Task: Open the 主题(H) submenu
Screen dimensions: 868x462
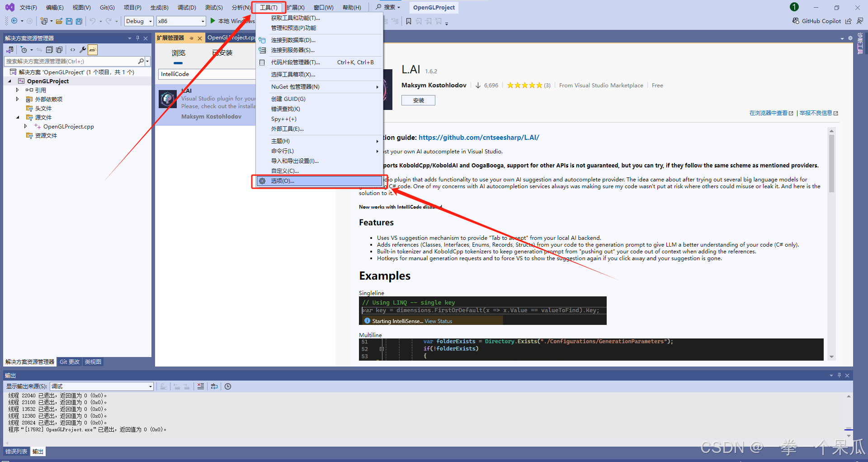Action: tap(319, 141)
